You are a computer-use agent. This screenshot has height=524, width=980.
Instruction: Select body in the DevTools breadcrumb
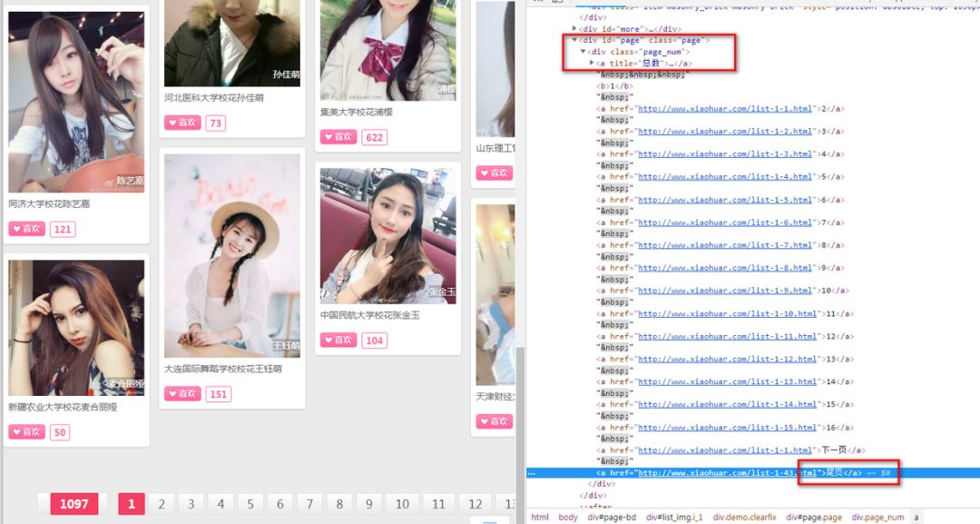click(x=568, y=517)
